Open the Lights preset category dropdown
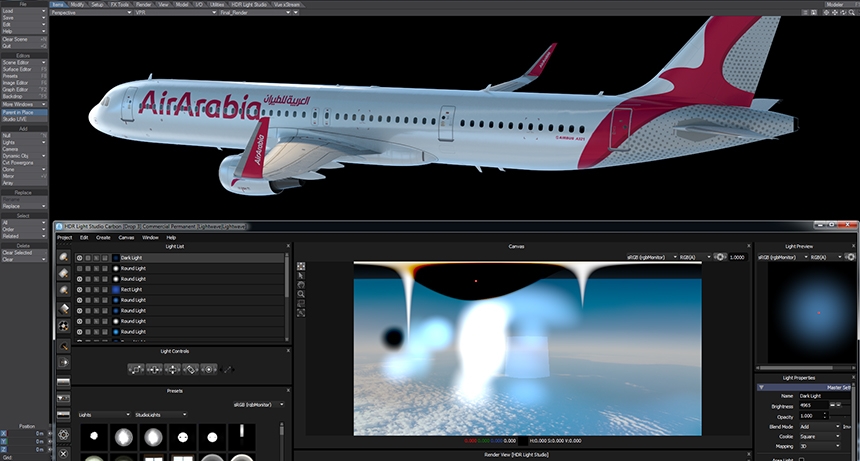This screenshot has width=860, height=461. point(104,414)
